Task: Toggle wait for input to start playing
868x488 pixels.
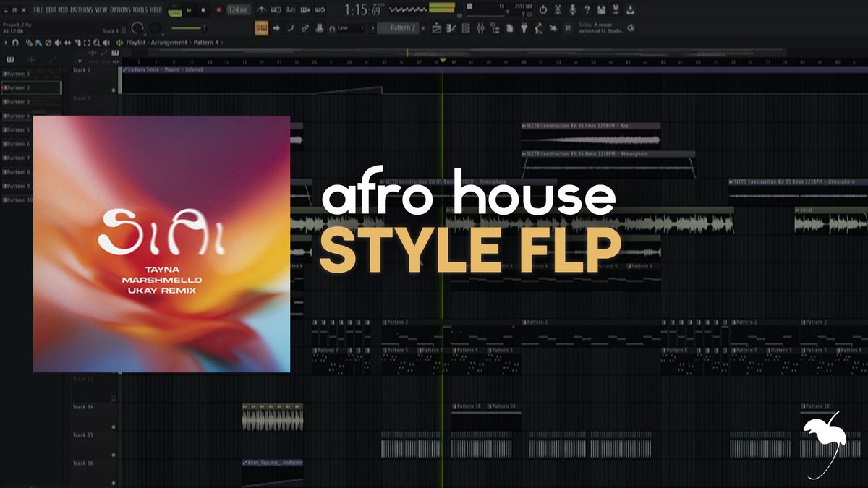Action: pos(276,10)
